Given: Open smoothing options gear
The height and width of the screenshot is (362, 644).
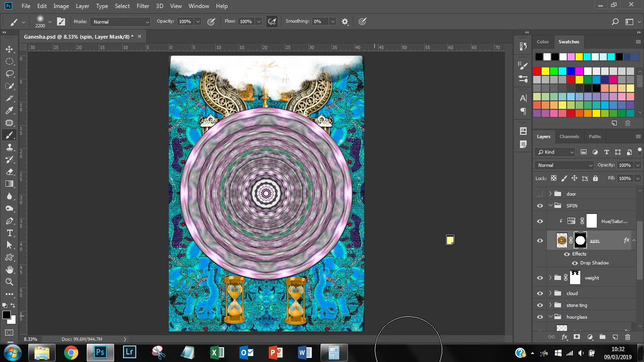Looking at the screenshot, I should pyautogui.click(x=345, y=22).
